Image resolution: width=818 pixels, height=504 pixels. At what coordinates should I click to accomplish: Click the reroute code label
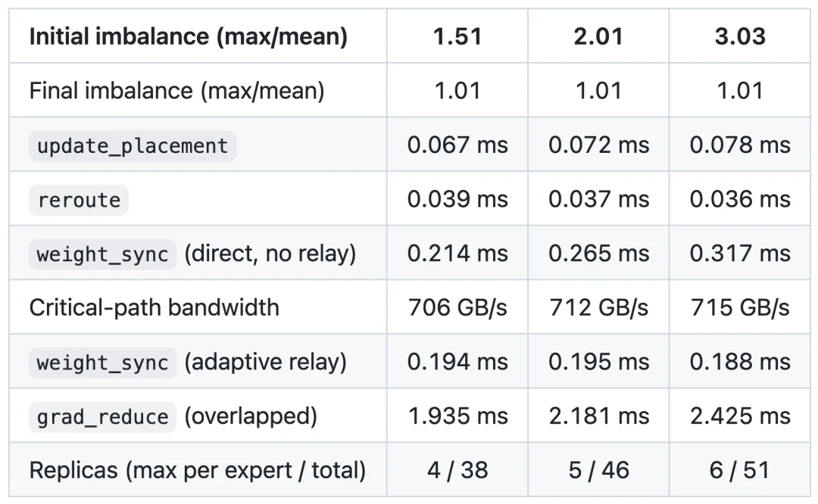click(79, 200)
